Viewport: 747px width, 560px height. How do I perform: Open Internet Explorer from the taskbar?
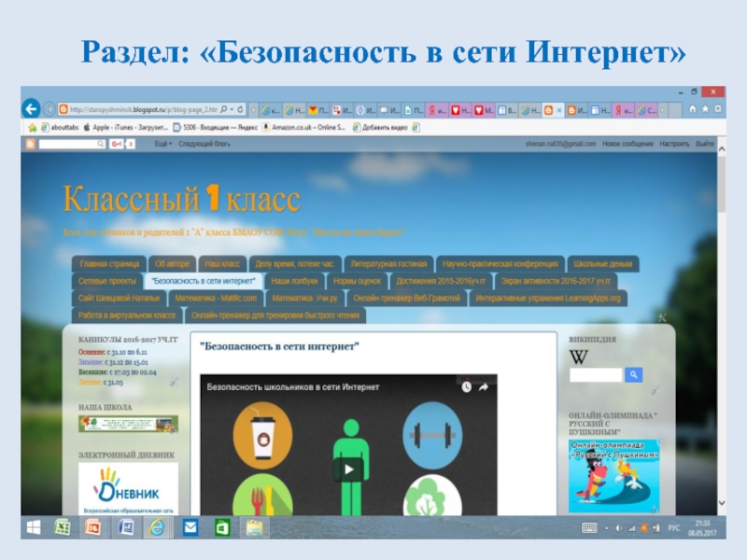pos(157,527)
